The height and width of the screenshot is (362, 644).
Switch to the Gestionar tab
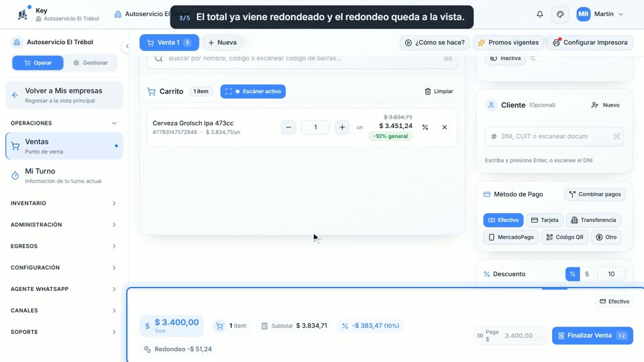coord(91,63)
